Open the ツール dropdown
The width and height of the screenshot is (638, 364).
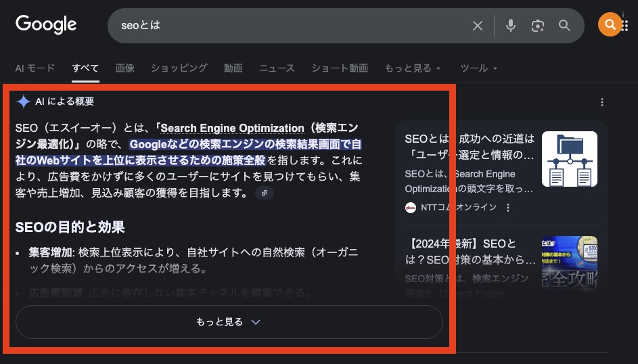click(x=479, y=68)
